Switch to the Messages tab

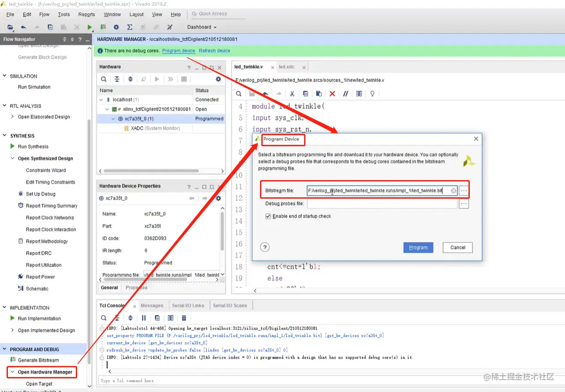coord(152,306)
